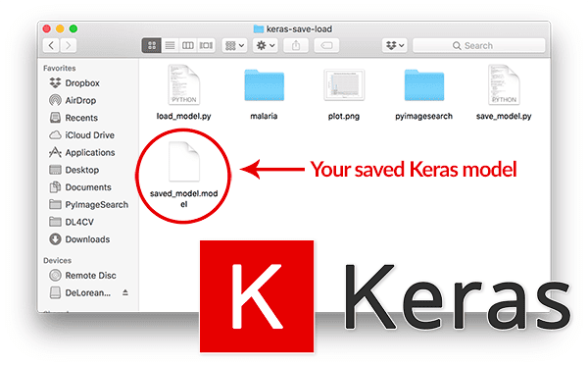Switch to icon view mode
The height and width of the screenshot is (366, 588).
coord(152,46)
